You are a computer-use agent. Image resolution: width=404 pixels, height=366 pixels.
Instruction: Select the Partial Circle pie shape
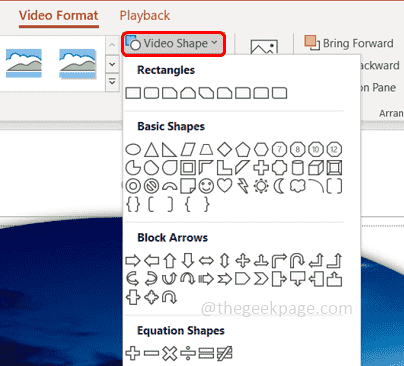click(x=133, y=168)
